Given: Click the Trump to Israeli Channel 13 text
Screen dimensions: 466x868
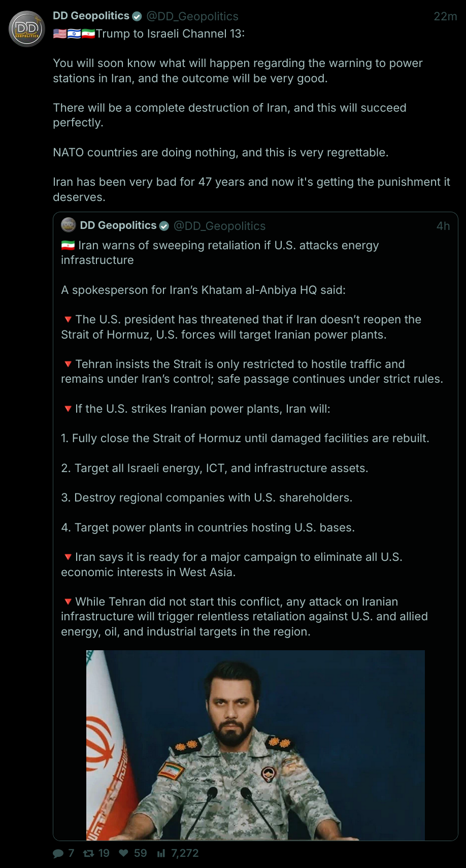Looking at the screenshot, I should [x=170, y=34].
